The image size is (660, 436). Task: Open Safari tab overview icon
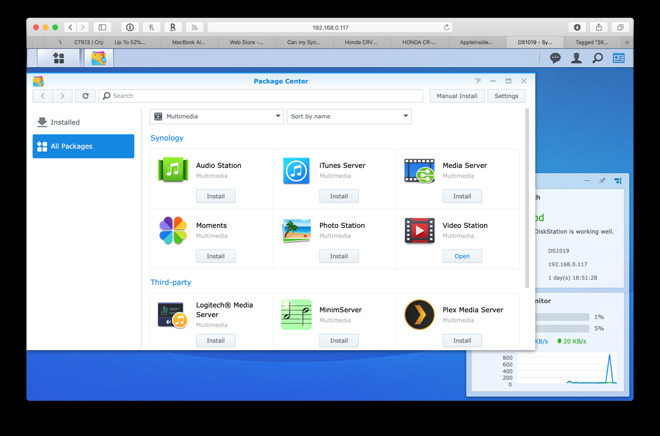(x=620, y=27)
